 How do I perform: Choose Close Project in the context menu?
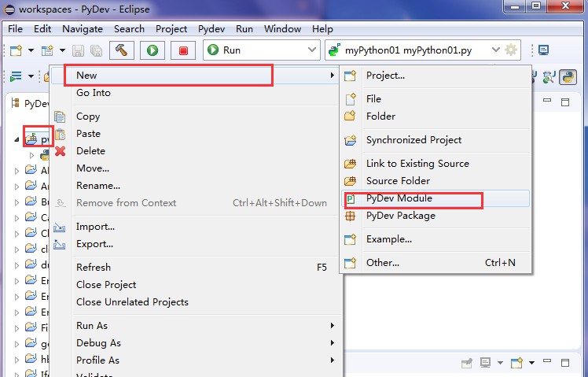pyautogui.click(x=195, y=285)
